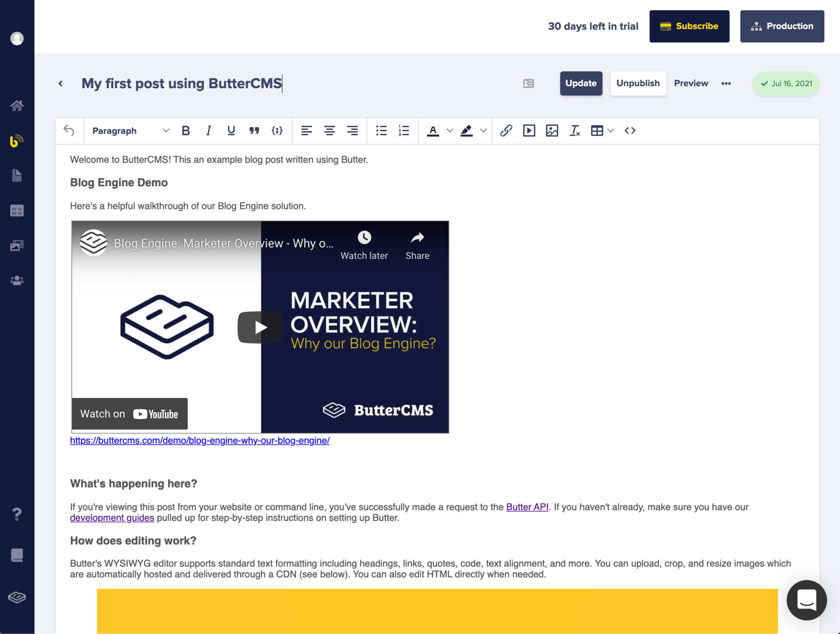Screen dimensions: 840x634
Task: Open the buttercms.com demo blog-engine link
Action: (200, 440)
